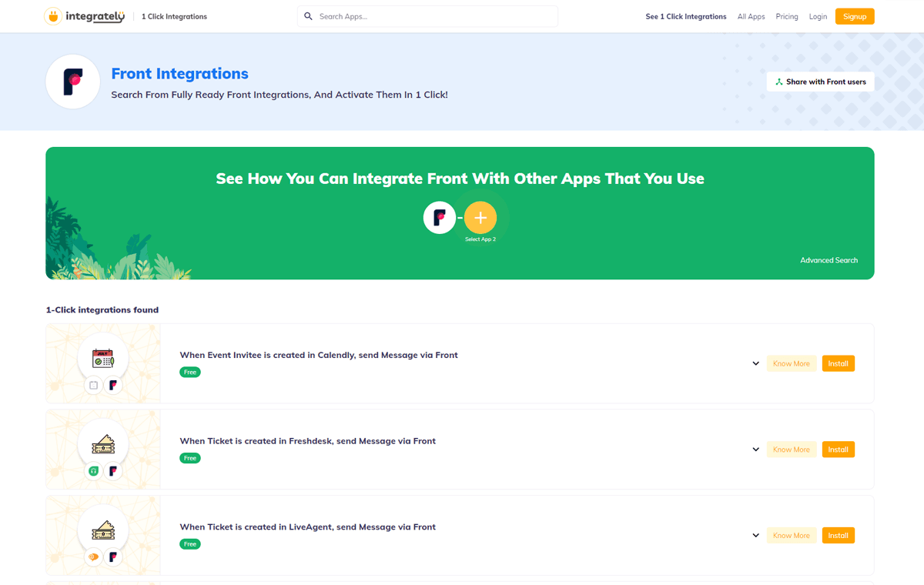Click the share icon in Share with Front users
The height and width of the screenshot is (585, 924).
pos(779,82)
